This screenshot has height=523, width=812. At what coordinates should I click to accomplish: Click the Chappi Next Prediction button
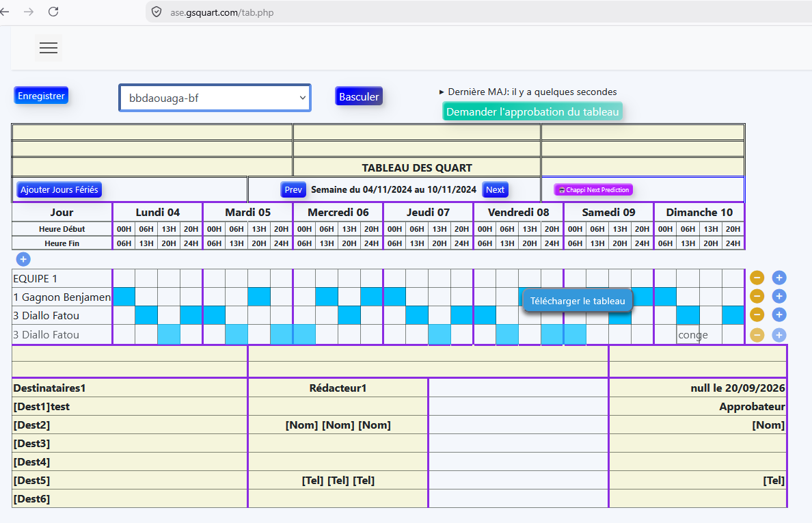click(x=593, y=190)
